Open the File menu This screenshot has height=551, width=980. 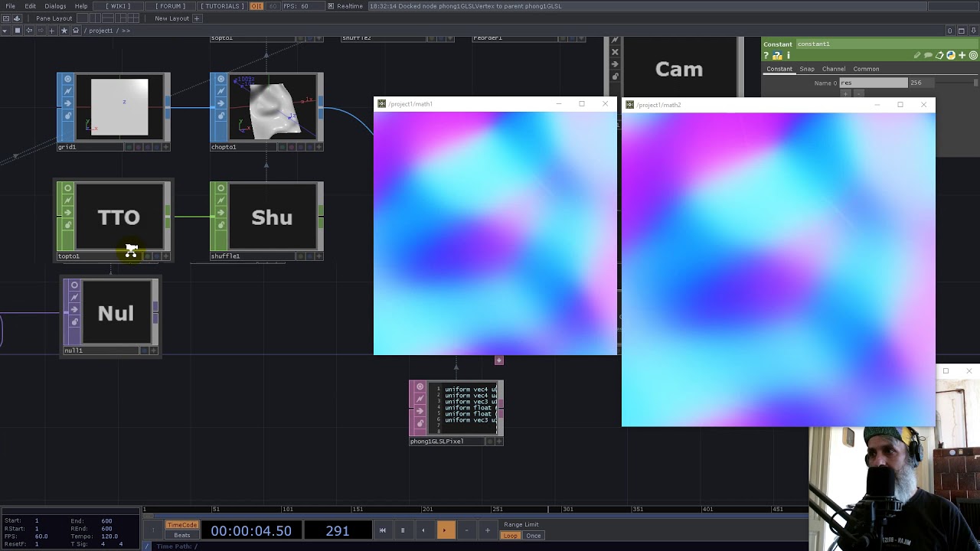[x=11, y=6]
